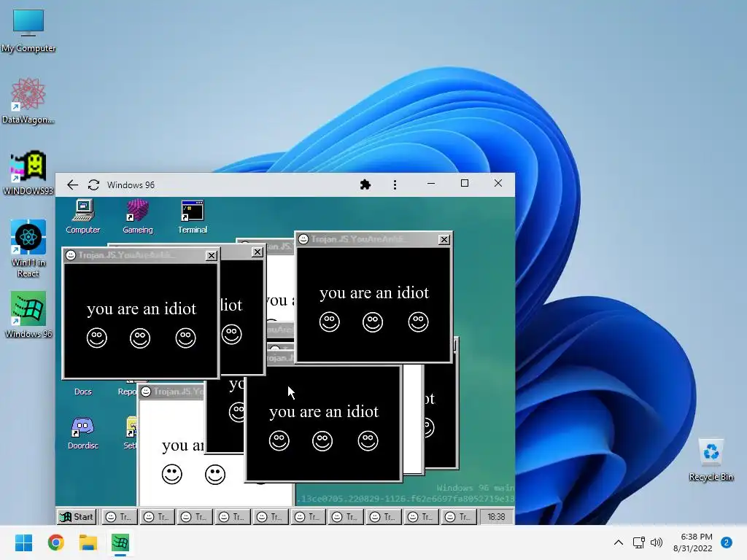Show hidden system tray icons

(x=619, y=542)
